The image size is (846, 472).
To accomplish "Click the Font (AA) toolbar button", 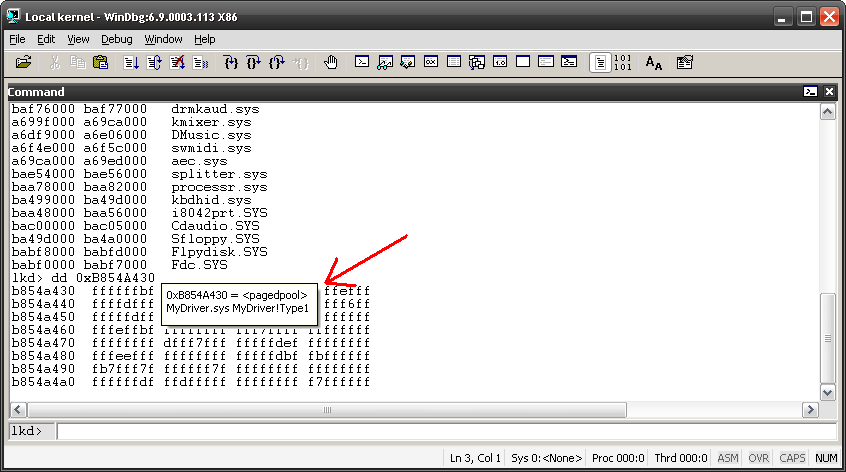I will coord(654,62).
